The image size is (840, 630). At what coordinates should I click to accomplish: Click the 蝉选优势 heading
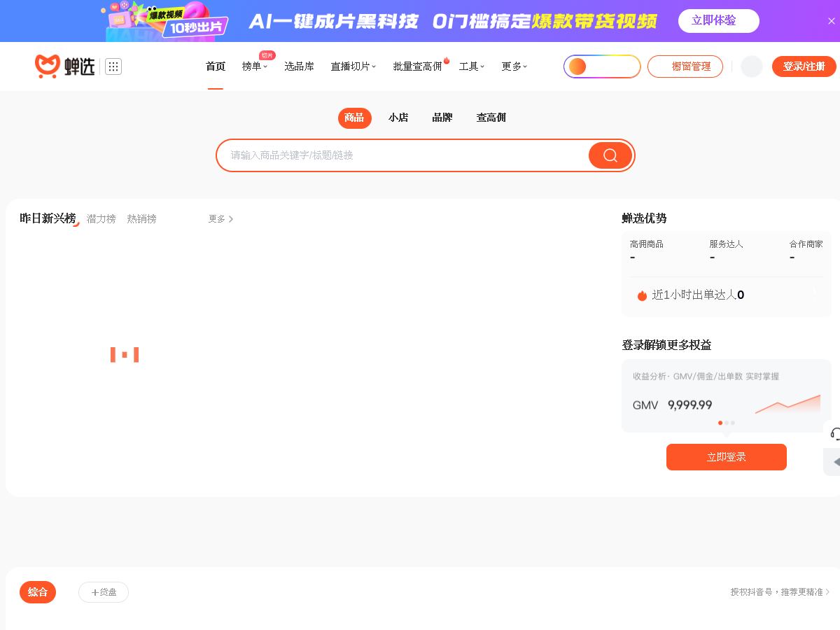pyautogui.click(x=644, y=218)
